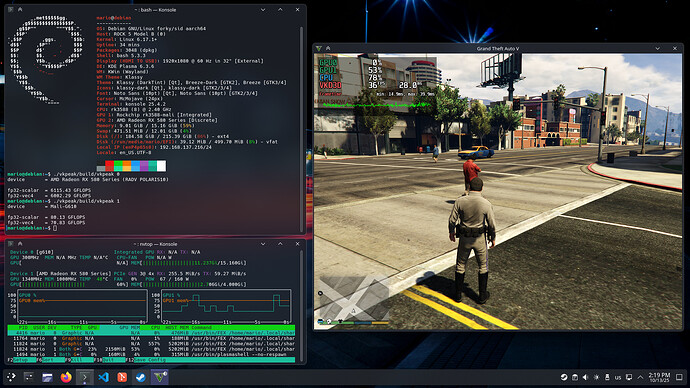Switch keyboard layout via the 'us' indicator
Screen dimensions: 690x388
pyautogui.click(x=618, y=377)
